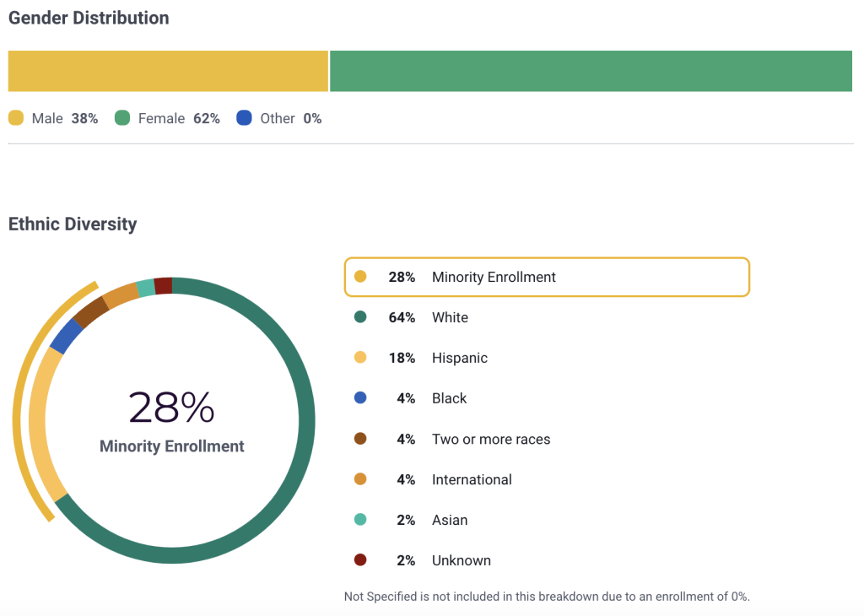Screen dimensions: 864x616
Task: Click the Ethnic Diversity heading
Action: tap(73, 224)
